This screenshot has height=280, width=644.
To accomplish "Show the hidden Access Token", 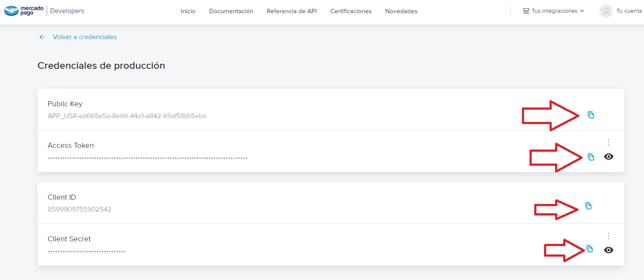I will (x=609, y=157).
